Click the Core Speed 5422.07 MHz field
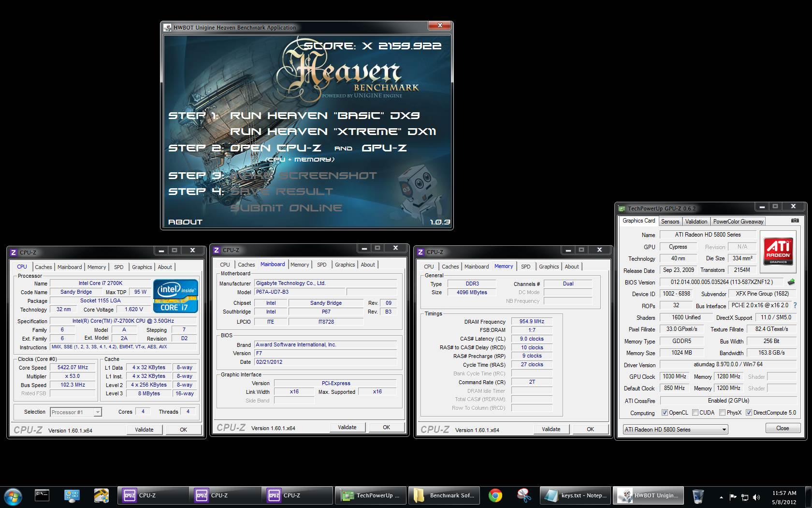 (x=72, y=367)
